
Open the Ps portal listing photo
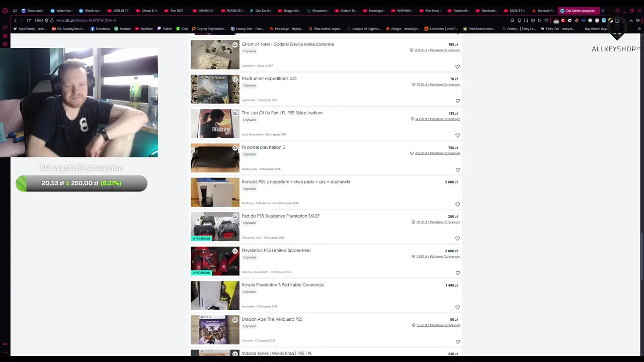pyautogui.click(x=215, y=158)
